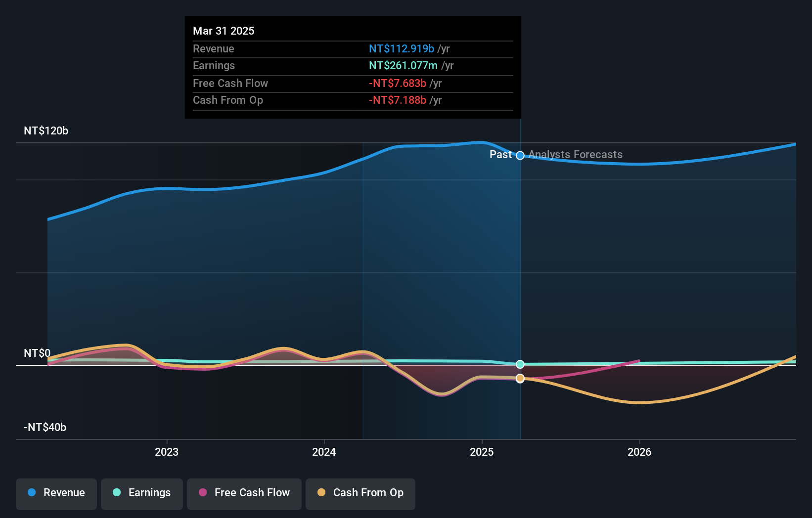Click the -NT$40b y-axis label
This screenshot has height=518, width=812.
pos(45,427)
